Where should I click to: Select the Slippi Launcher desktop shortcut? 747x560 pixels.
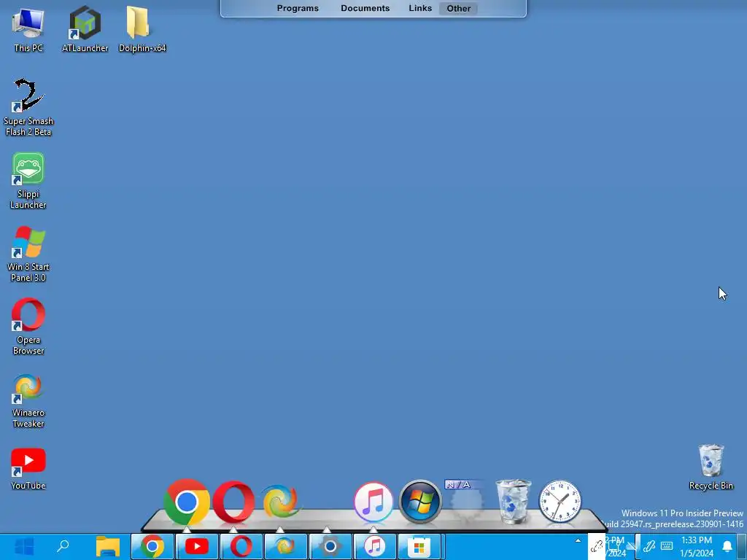pos(28,181)
